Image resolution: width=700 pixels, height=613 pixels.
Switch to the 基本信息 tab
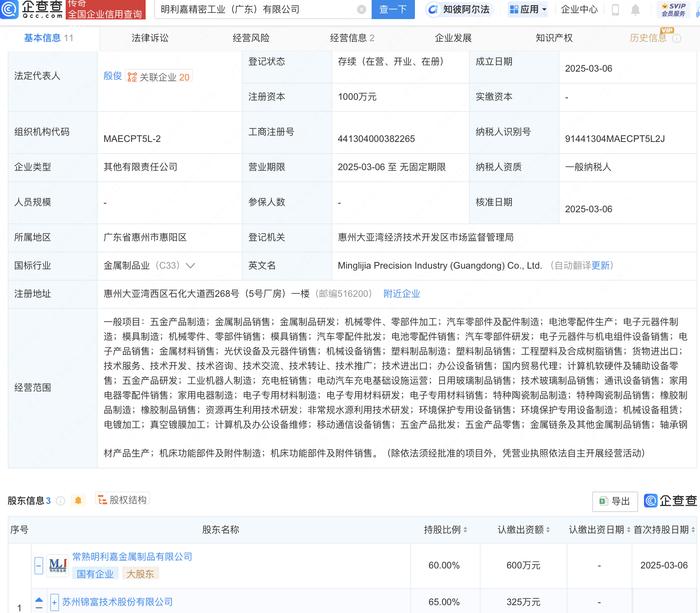[x=48, y=38]
